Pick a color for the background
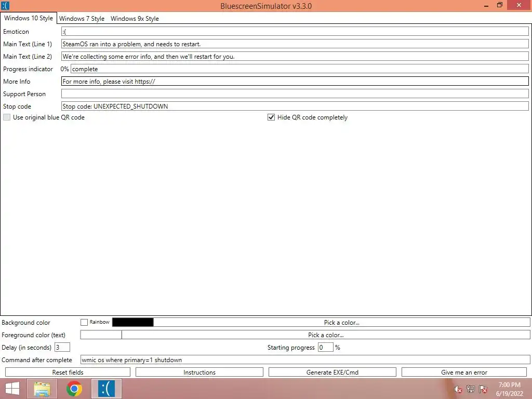532x399 pixels. click(342, 322)
